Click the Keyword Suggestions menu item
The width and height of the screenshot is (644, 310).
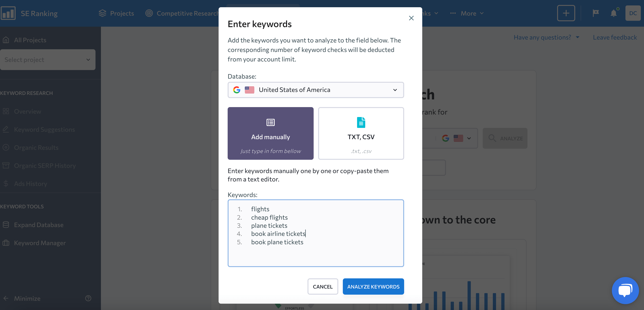tap(44, 129)
